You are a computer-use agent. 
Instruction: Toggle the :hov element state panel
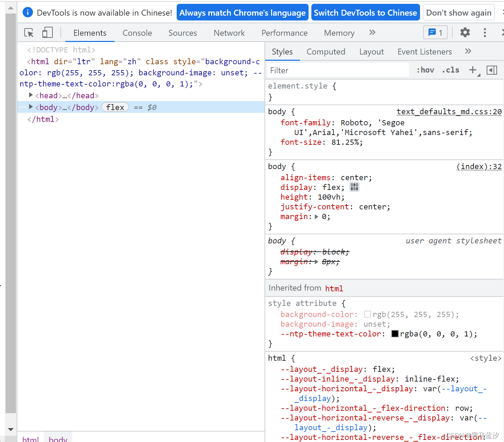(425, 70)
